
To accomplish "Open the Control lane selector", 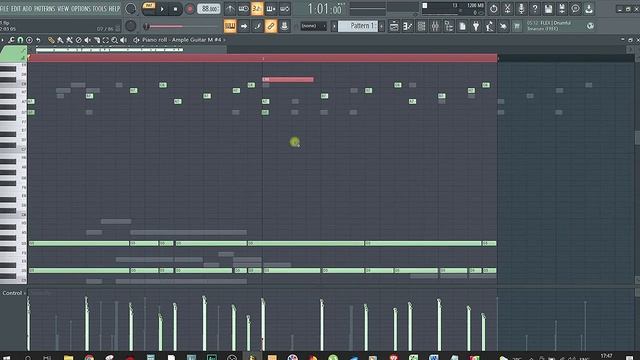I will click(14, 293).
